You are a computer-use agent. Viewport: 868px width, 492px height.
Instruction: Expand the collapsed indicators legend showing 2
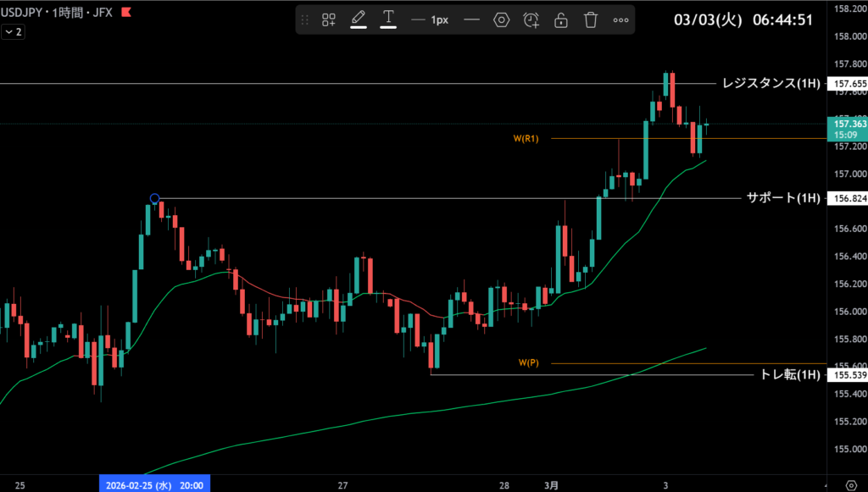coord(13,31)
